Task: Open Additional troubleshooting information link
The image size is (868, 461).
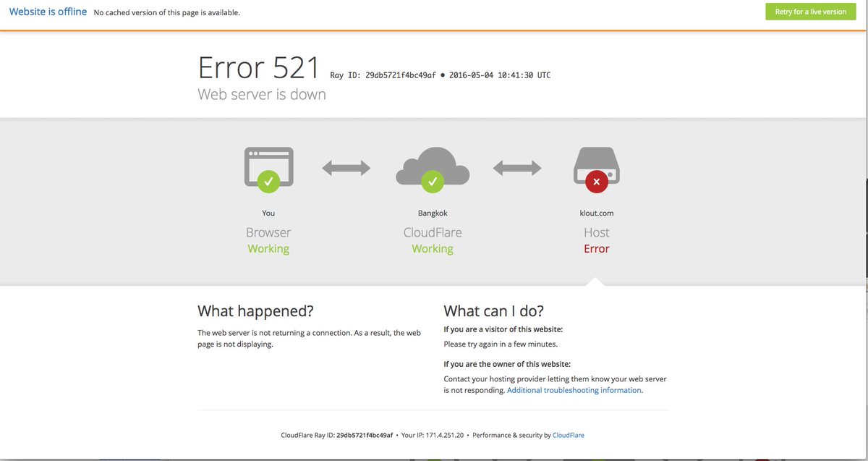Action: 574,390
